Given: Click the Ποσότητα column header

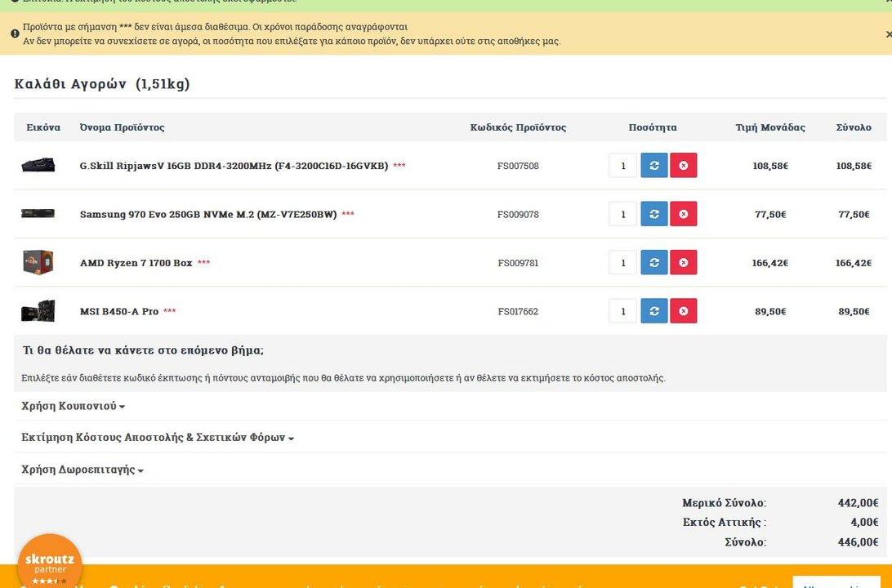Looking at the screenshot, I should (x=653, y=127).
